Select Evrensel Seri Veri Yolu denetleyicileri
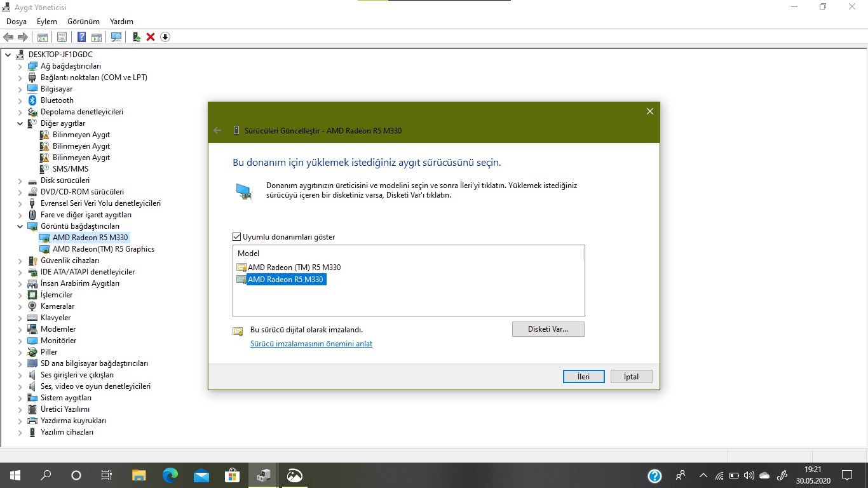Image resolution: width=868 pixels, height=488 pixels. [x=100, y=203]
